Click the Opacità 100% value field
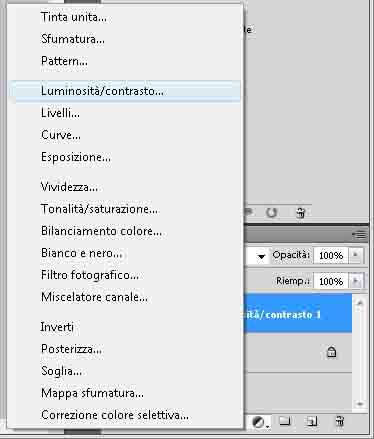374x439 pixels. [x=331, y=255]
